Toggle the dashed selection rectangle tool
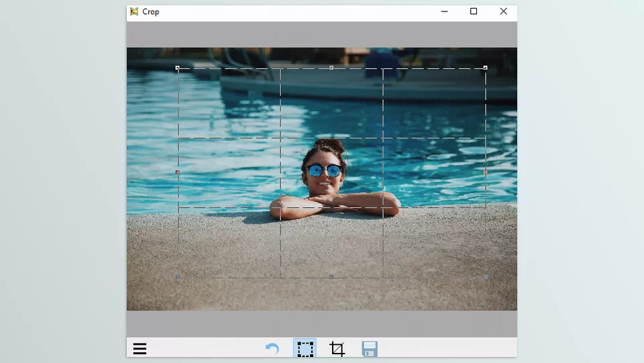 click(305, 349)
